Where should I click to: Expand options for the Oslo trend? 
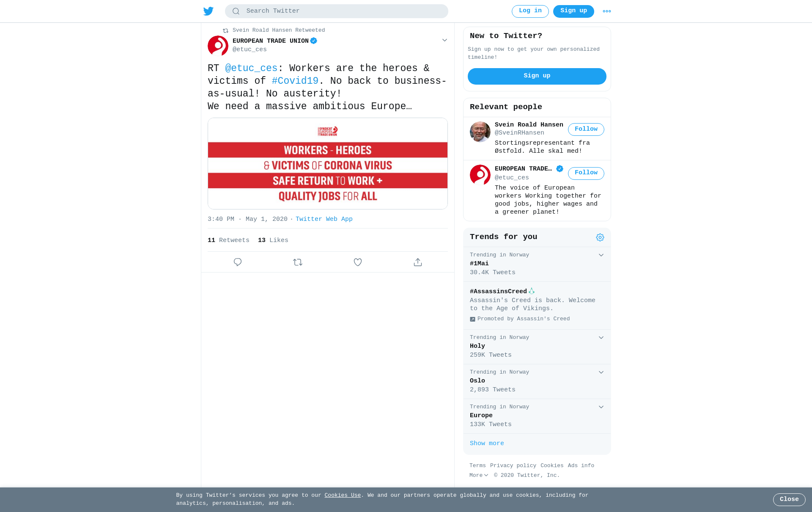click(x=601, y=372)
